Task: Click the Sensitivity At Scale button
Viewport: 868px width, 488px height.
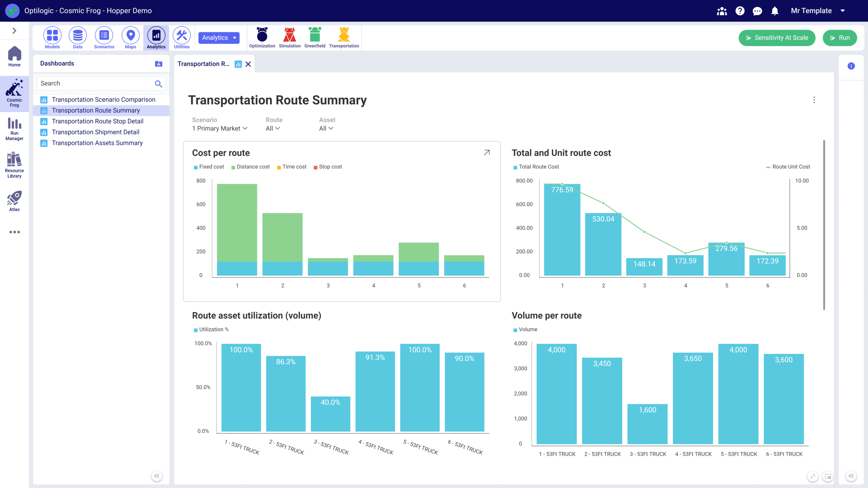Action: click(x=777, y=38)
